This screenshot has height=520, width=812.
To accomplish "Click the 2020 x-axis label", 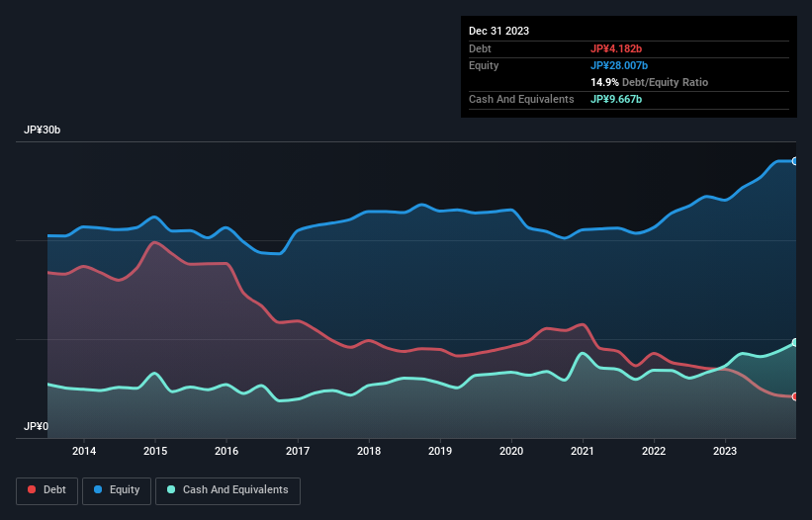I will pos(511,451).
